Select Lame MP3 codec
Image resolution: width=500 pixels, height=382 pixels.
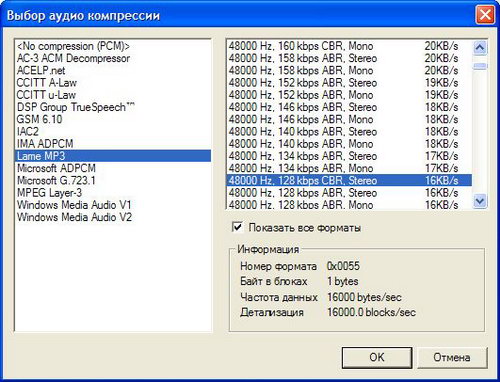tap(113, 156)
